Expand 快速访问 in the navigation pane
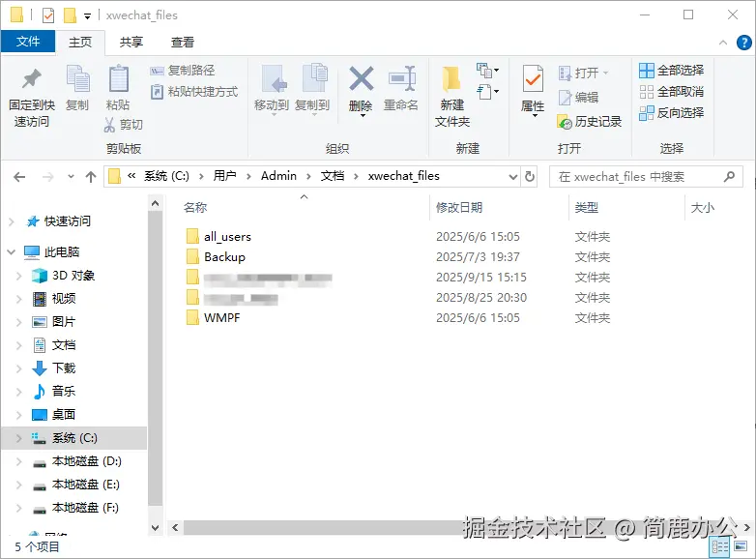The image size is (756, 559). tap(12, 221)
